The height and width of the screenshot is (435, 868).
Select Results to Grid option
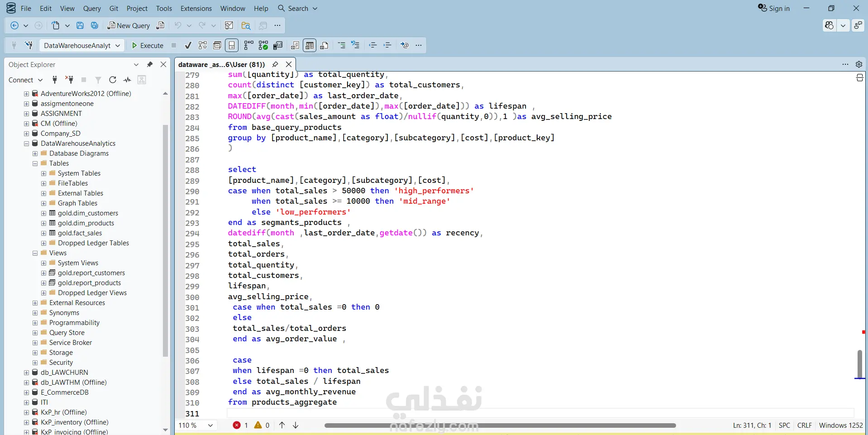(x=310, y=45)
